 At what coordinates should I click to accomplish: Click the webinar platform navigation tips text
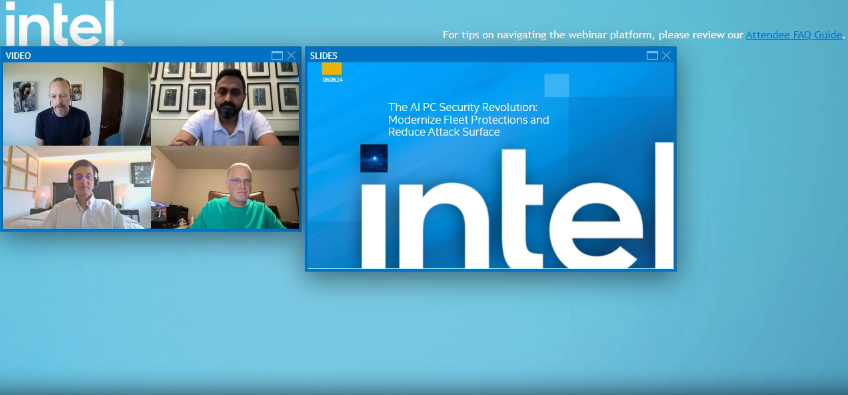[593, 35]
